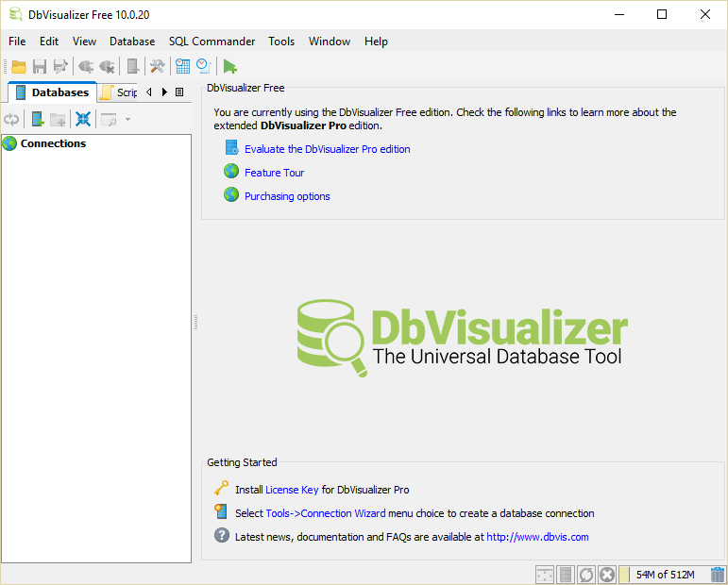728x585 pixels.
Task: Open the Purchasing options link
Action: tap(287, 196)
